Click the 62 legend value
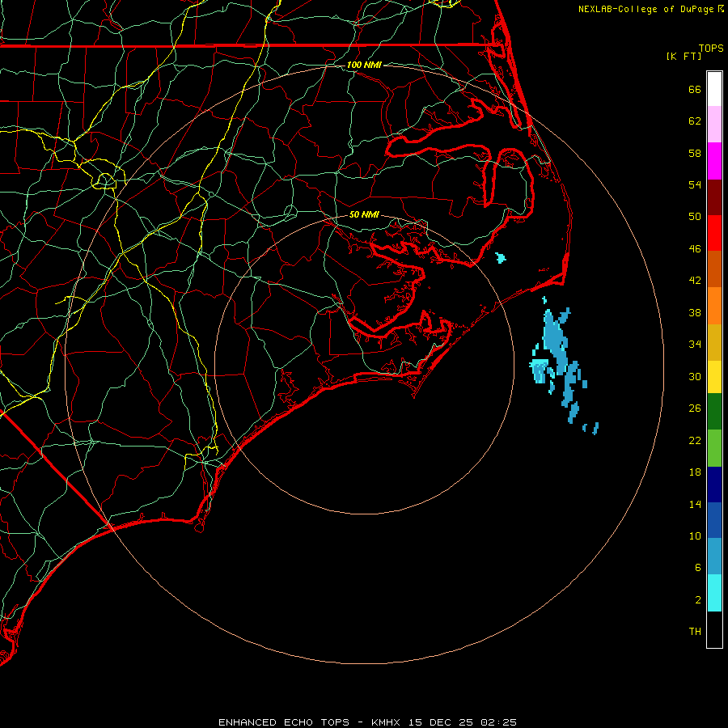Viewport: 728px width, 728px height. coord(695,121)
